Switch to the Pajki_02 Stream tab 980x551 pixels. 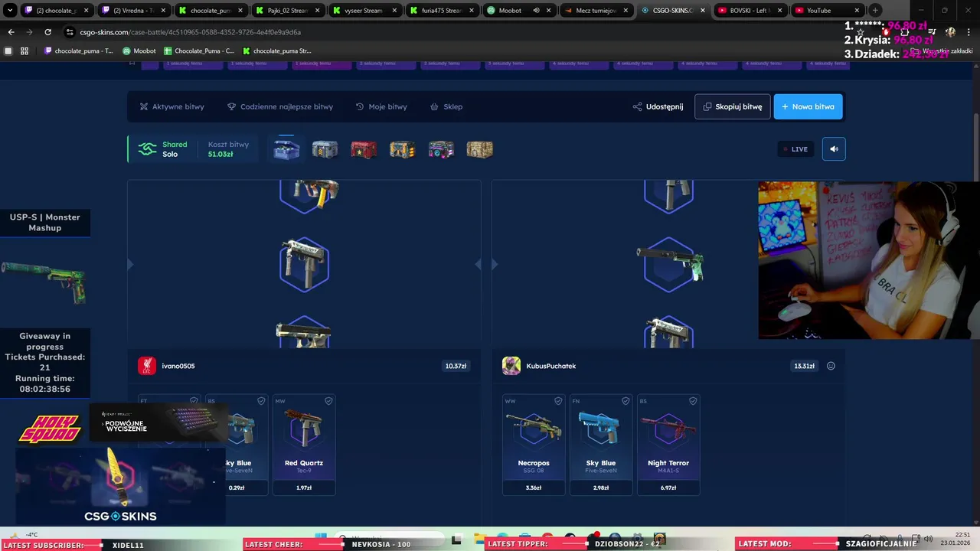(288, 11)
